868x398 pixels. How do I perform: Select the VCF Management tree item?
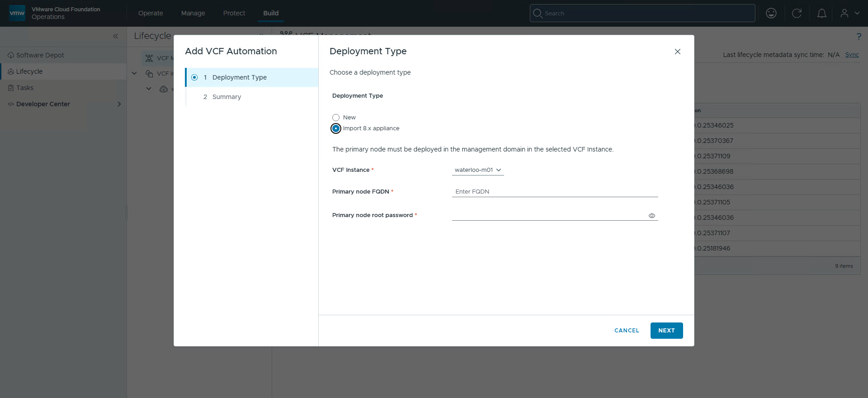click(x=159, y=58)
